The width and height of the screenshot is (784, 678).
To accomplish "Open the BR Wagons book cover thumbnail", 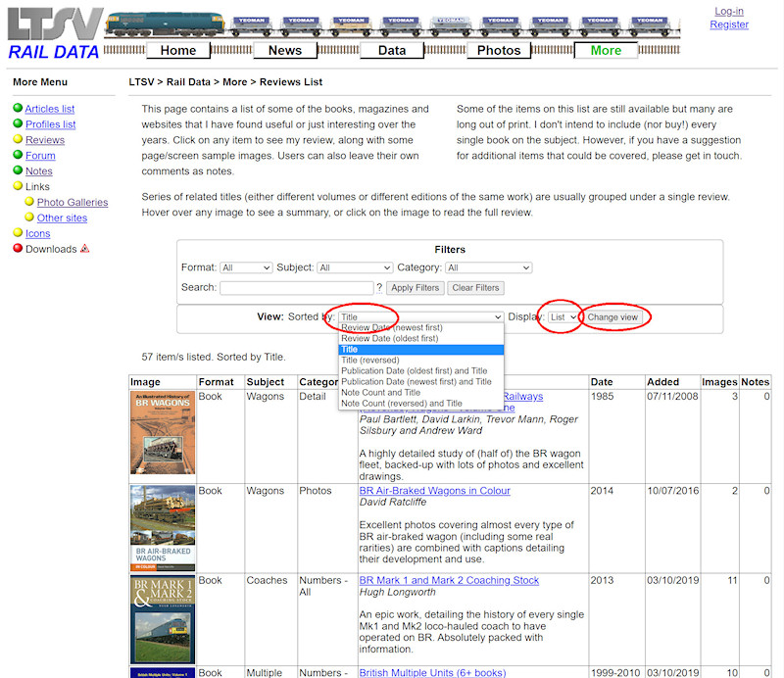I will click(x=163, y=433).
